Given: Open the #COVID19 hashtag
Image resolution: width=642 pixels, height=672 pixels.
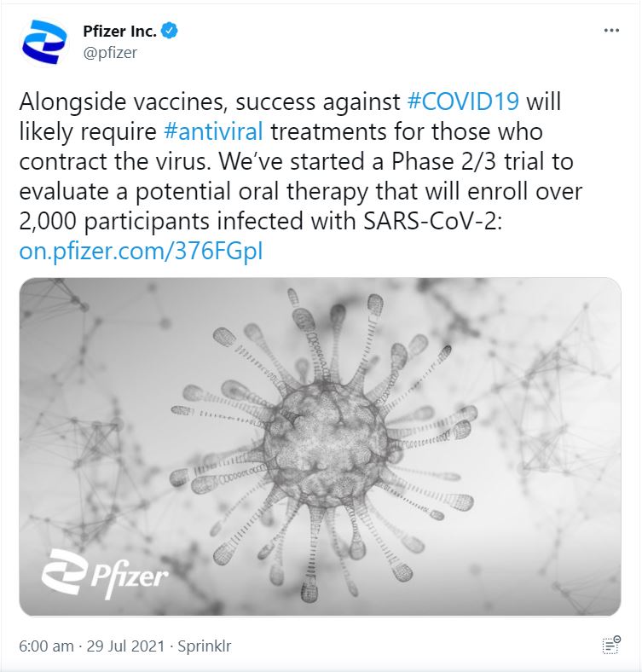Looking at the screenshot, I should tap(463, 102).
